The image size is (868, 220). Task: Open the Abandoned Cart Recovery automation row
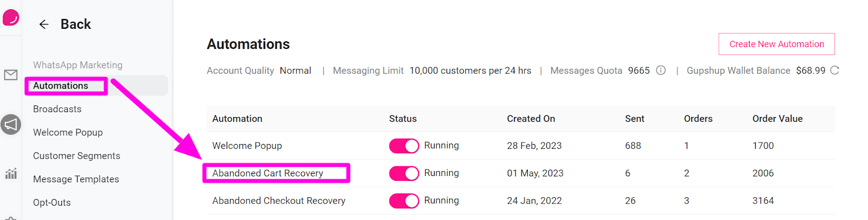coord(268,173)
